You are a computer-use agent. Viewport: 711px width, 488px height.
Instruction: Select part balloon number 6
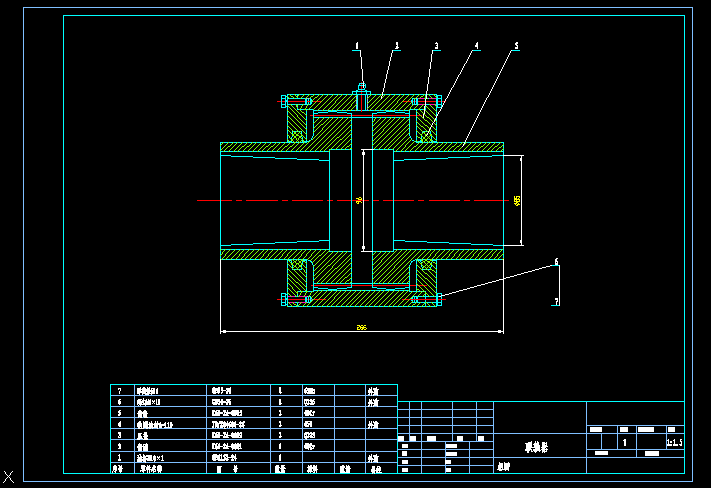point(556,263)
